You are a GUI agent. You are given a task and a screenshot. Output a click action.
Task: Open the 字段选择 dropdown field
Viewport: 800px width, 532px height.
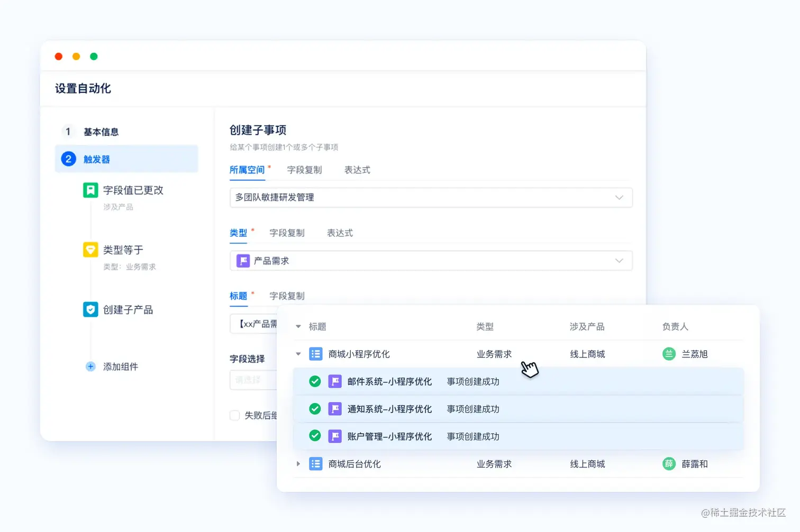pos(254,380)
